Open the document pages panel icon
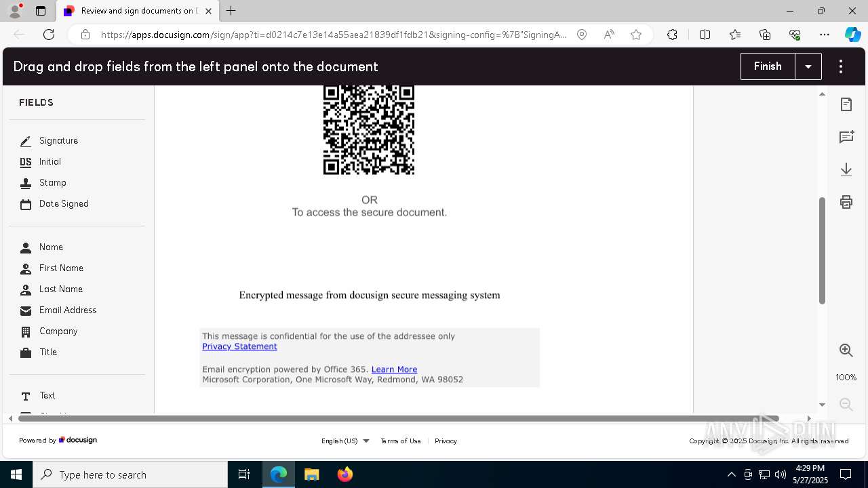This screenshot has width=868, height=488. click(846, 104)
